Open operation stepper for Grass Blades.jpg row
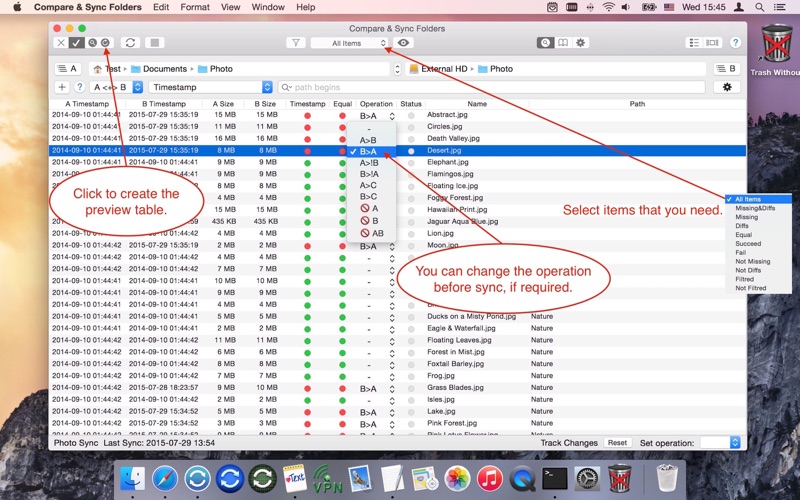 [392, 389]
